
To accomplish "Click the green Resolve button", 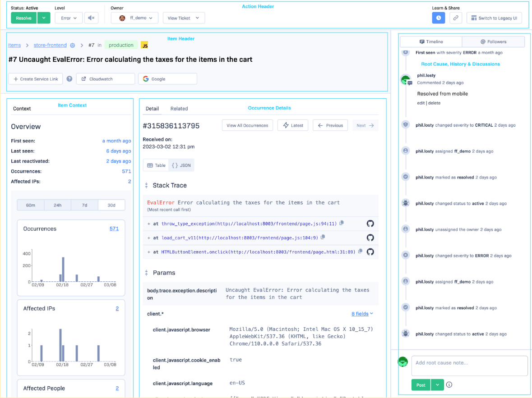I will (x=24, y=18).
